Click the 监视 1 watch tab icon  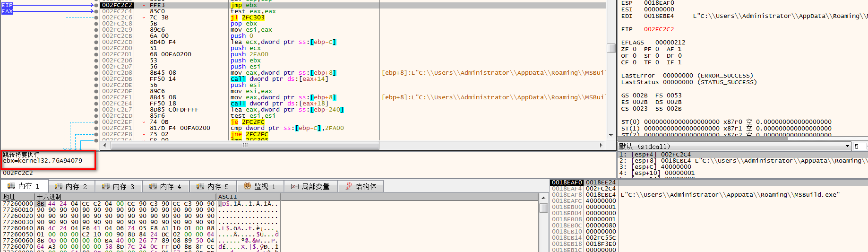[247, 186]
